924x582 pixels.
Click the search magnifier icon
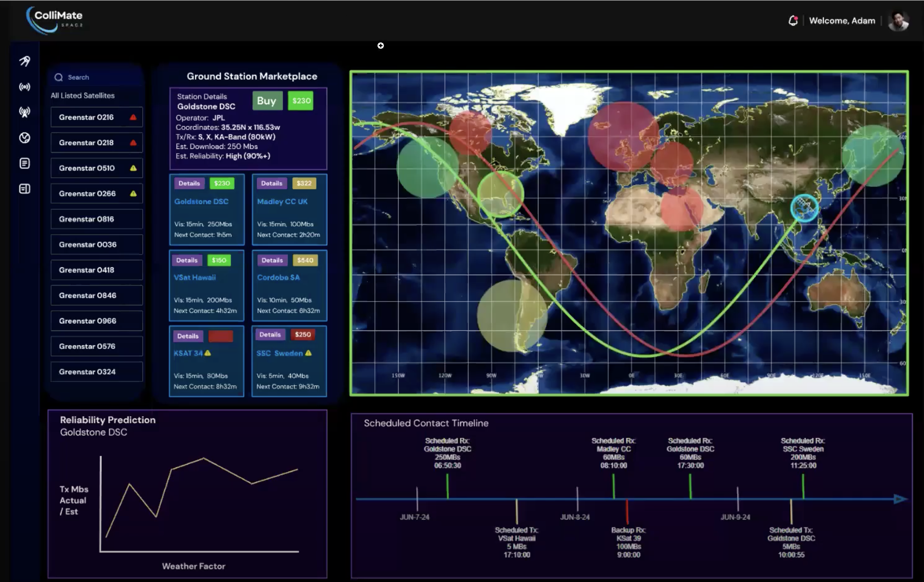[x=59, y=77]
